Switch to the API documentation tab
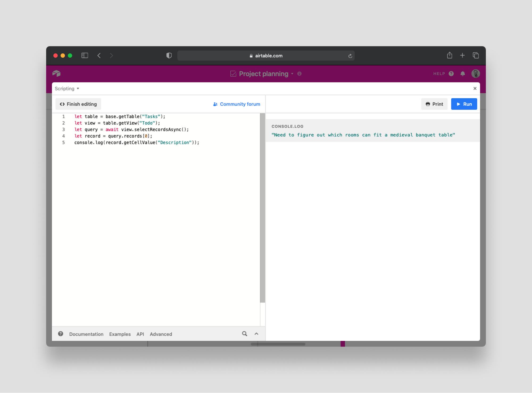The image size is (532, 393). pyautogui.click(x=140, y=334)
